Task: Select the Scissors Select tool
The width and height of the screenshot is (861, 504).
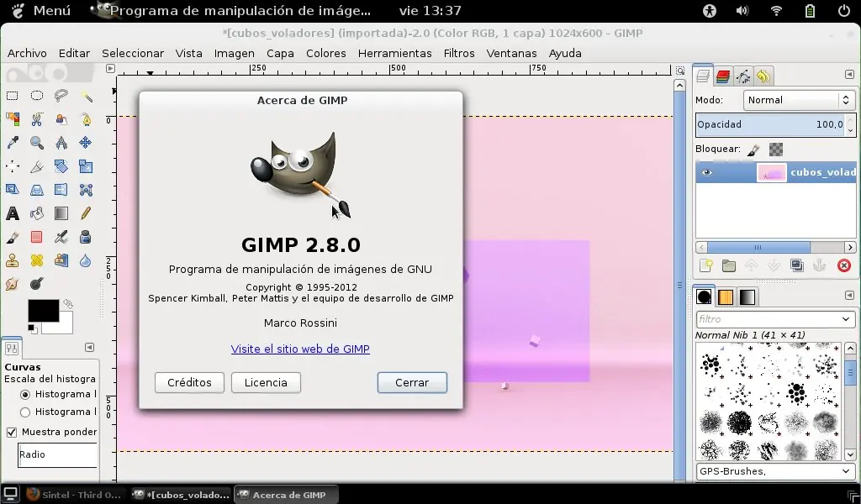Action: click(37, 119)
